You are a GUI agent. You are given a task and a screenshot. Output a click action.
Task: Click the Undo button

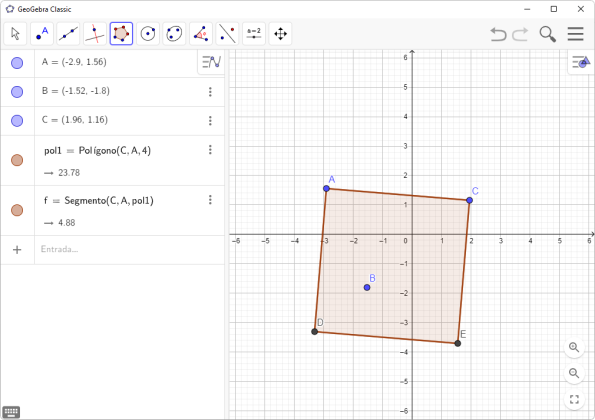pyautogui.click(x=498, y=34)
